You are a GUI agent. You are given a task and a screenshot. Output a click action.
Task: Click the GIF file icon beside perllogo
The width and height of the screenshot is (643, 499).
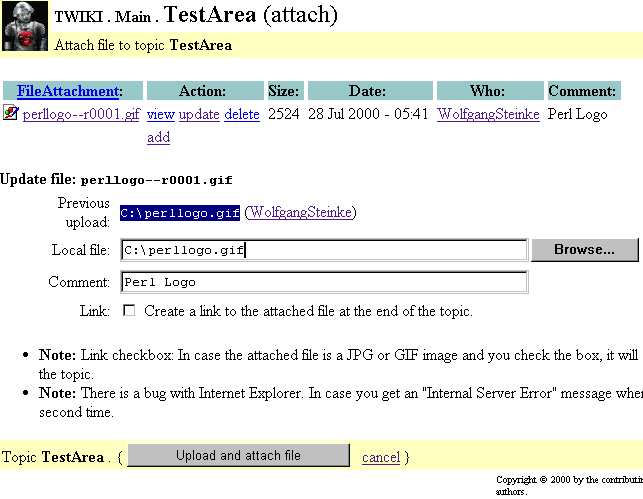click(x=11, y=114)
